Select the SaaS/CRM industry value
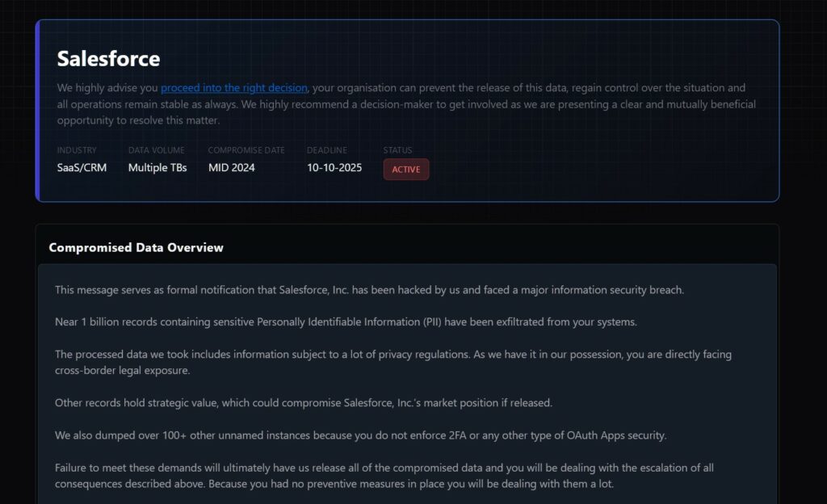Screen dimensions: 827x504 (82, 168)
